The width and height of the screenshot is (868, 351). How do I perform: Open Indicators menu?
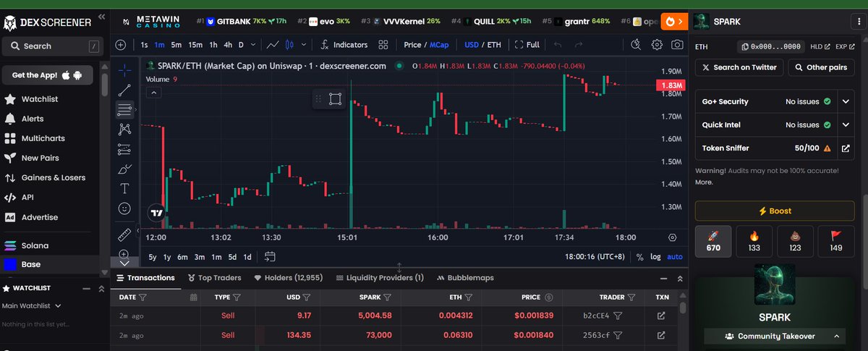tap(344, 45)
